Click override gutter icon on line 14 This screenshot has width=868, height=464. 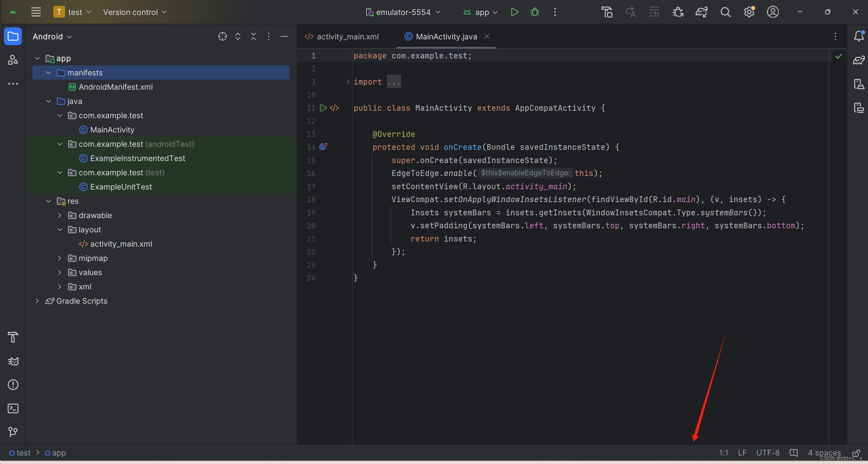click(x=323, y=146)
